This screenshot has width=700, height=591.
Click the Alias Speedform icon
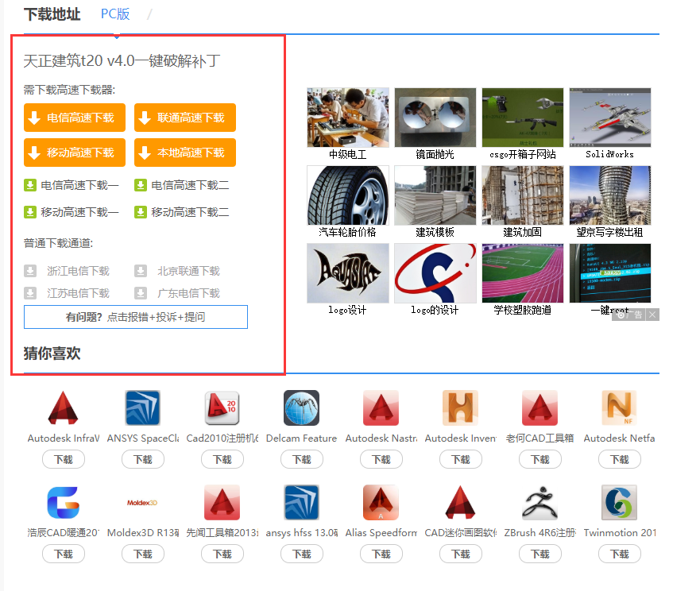point(381,503)
